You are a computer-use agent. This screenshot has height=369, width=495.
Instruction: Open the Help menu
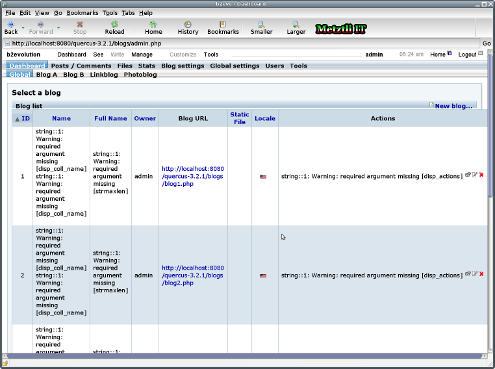point(146,13)
